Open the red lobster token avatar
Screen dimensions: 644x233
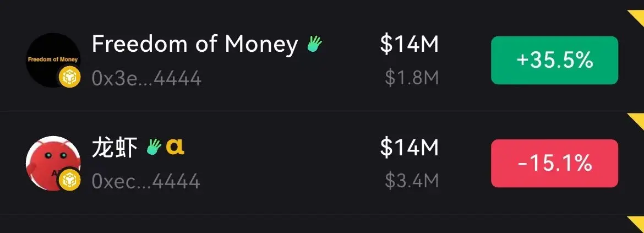tap(53, 163)
